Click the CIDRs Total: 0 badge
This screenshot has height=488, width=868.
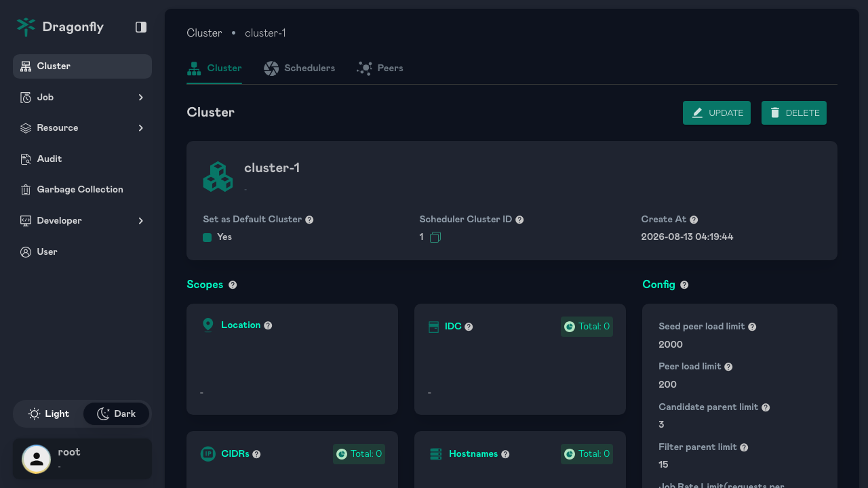coord(359,454)
